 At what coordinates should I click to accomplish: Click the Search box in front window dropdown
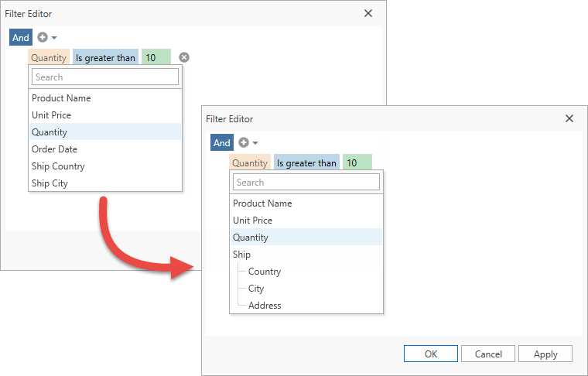(306, 183)
